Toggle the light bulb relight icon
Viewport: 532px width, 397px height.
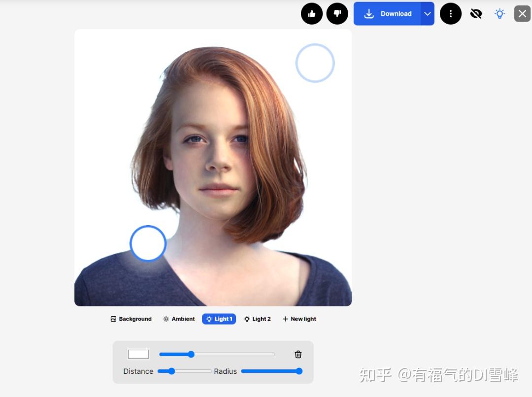499,14
